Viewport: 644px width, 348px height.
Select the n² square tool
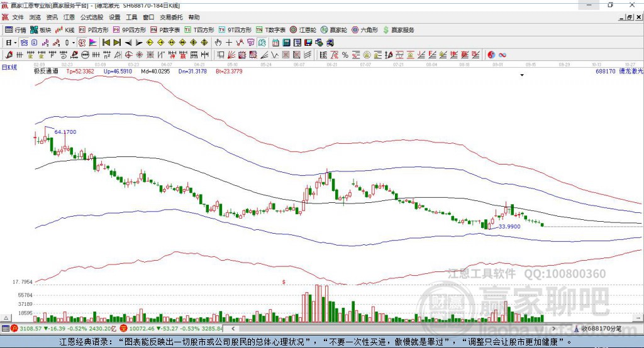coord(107,55)
